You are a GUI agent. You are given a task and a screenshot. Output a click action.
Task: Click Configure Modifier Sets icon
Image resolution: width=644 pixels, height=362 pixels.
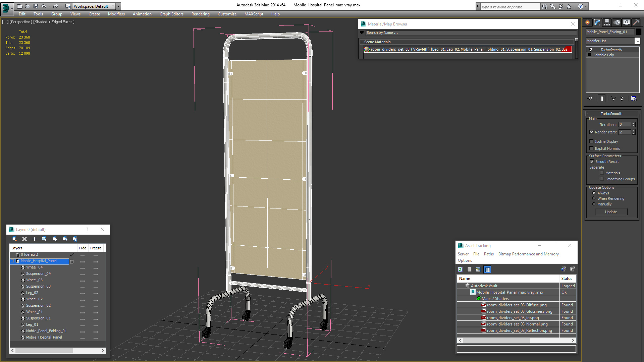click(x=634, y=99)
